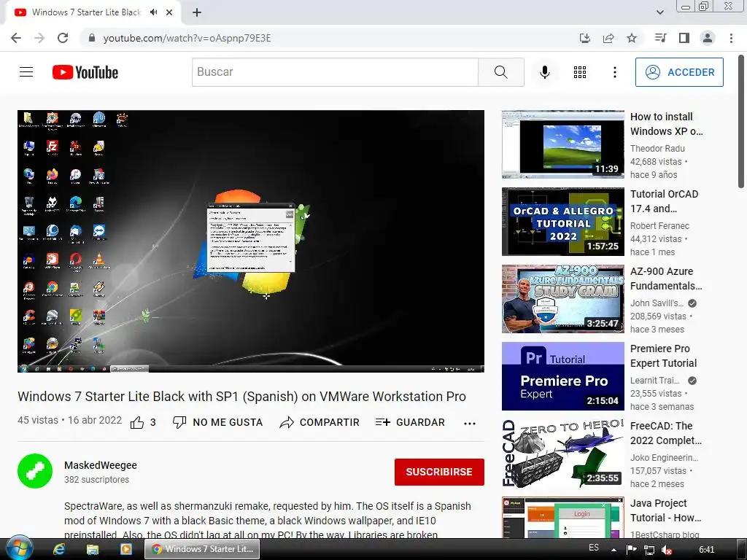This screenshot has height=560, width=747.
Task: Open the YouTube apps grid
Action: pos(580,72)
